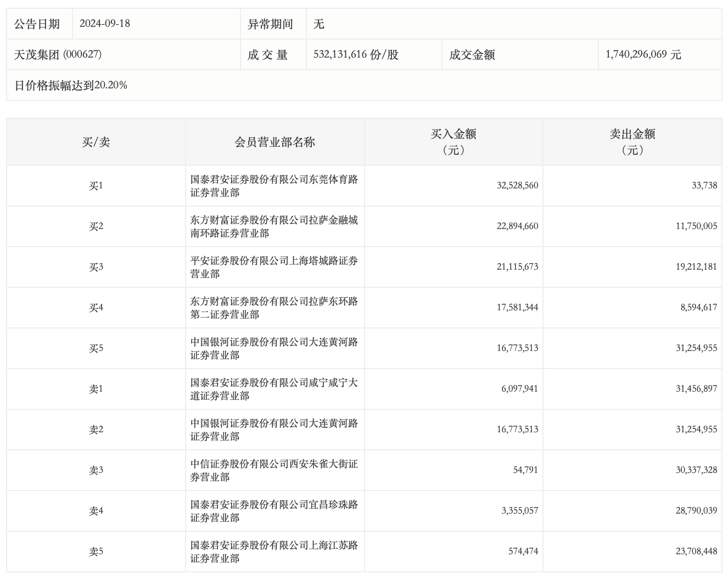728x579 pixels.
Task: Click sell amount 28,790,039 in the 卖4 row
Action: click(696, 511)
